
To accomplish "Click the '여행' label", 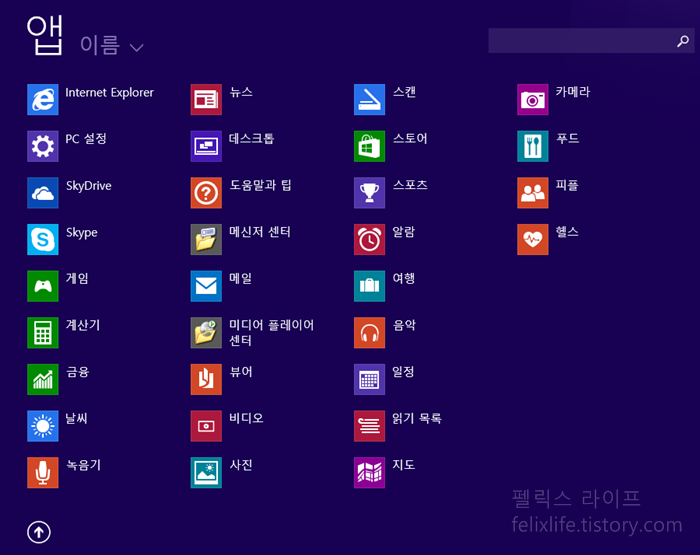I will pyautogui.click(x=404, y=278).
